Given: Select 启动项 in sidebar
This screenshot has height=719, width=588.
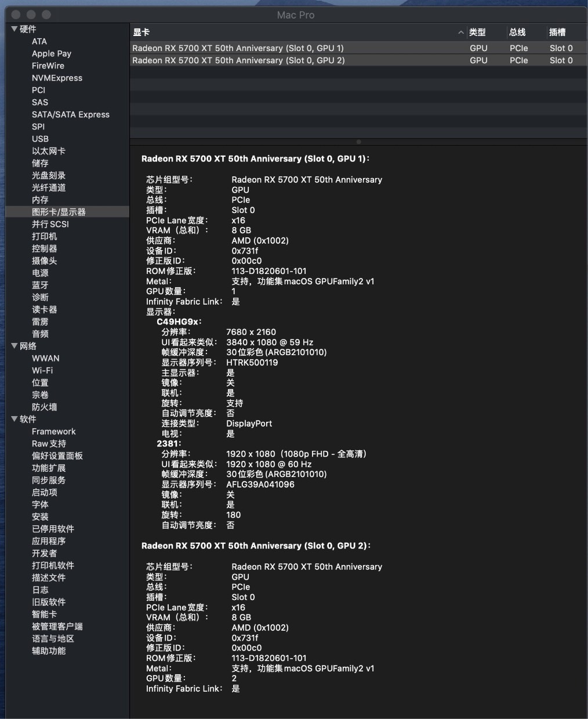Looking at the screenshot, I should 44,492.
